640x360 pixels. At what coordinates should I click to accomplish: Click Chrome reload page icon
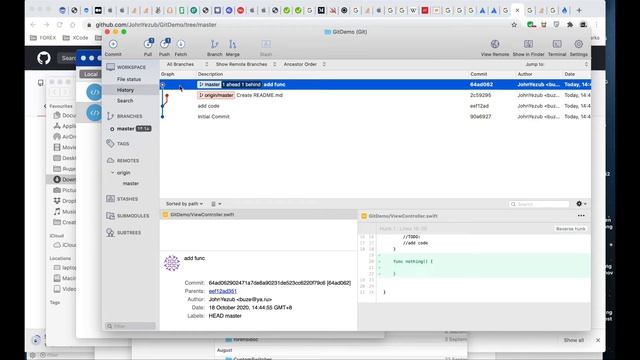[x=60, y=25]
